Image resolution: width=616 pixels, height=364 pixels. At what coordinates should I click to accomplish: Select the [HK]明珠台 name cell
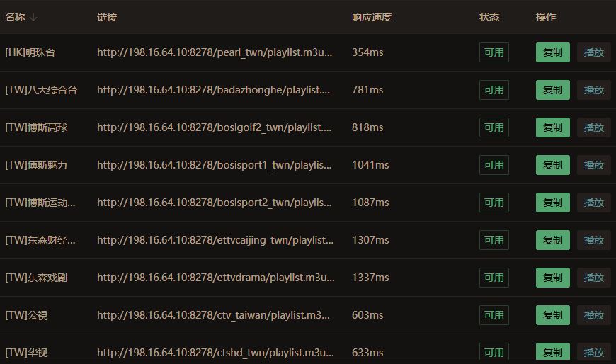(30, 52)
